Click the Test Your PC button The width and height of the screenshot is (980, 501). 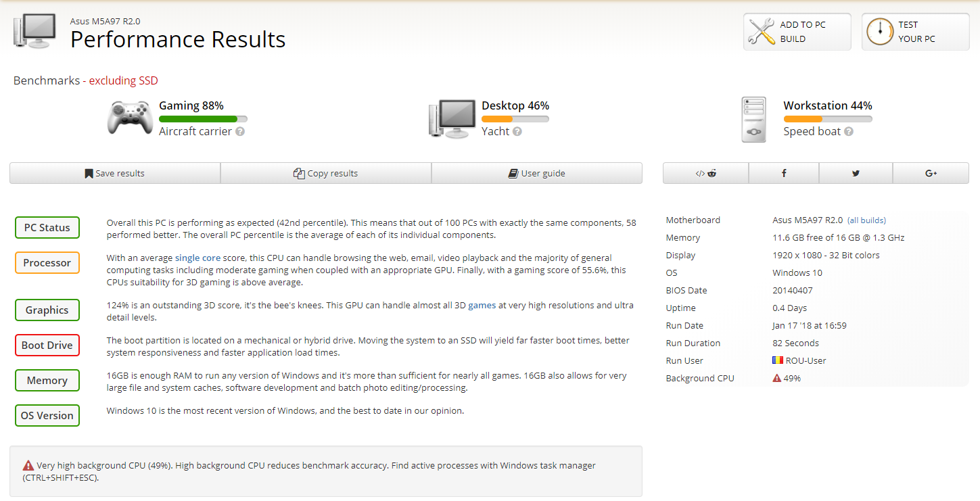pyautogui.click(x=915, y=32)
